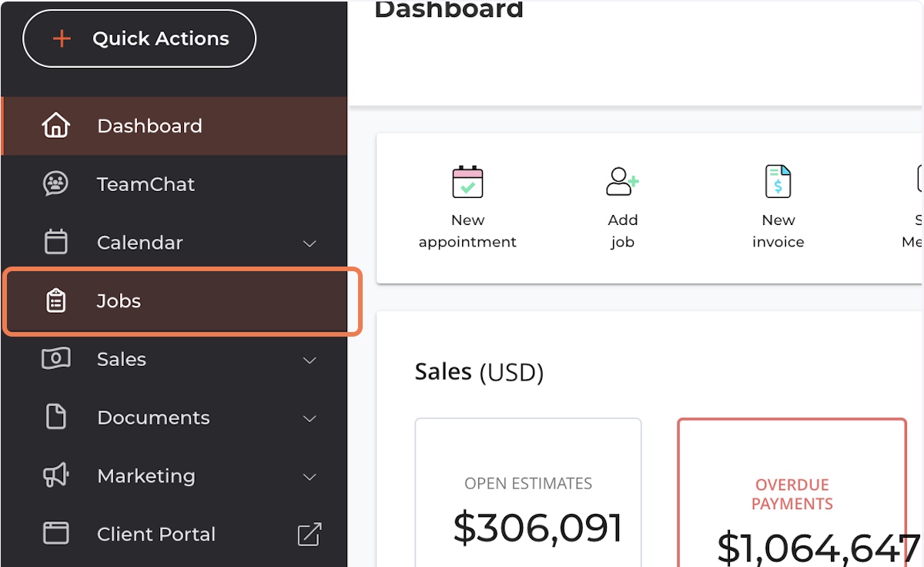Expand the Calendar menu chevron
The height and width of the screenshot is (567, 924).
tap(310, 243)
